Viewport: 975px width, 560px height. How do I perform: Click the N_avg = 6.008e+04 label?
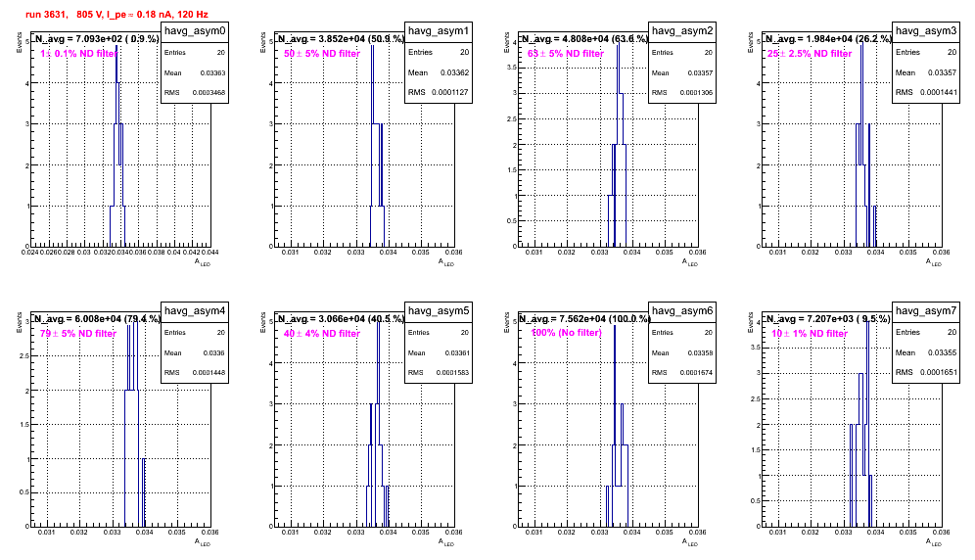coord(96,318)
